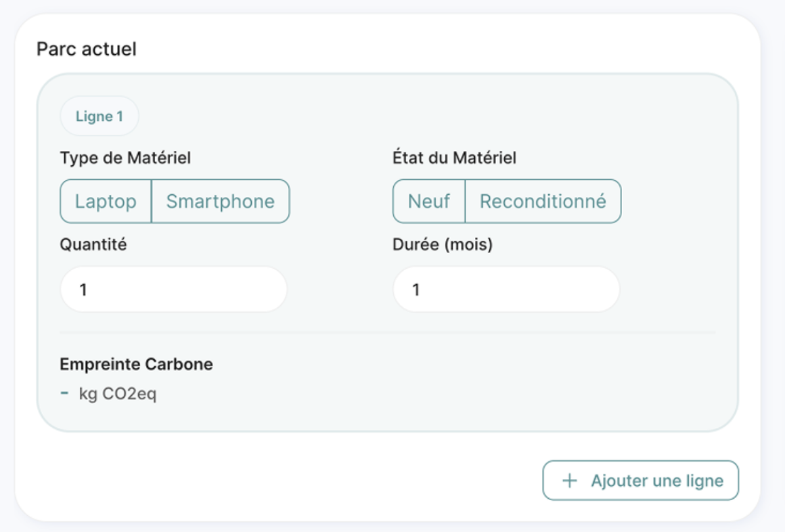Click the Quantité label
The image size is (785, 532).
pos(93,244)
